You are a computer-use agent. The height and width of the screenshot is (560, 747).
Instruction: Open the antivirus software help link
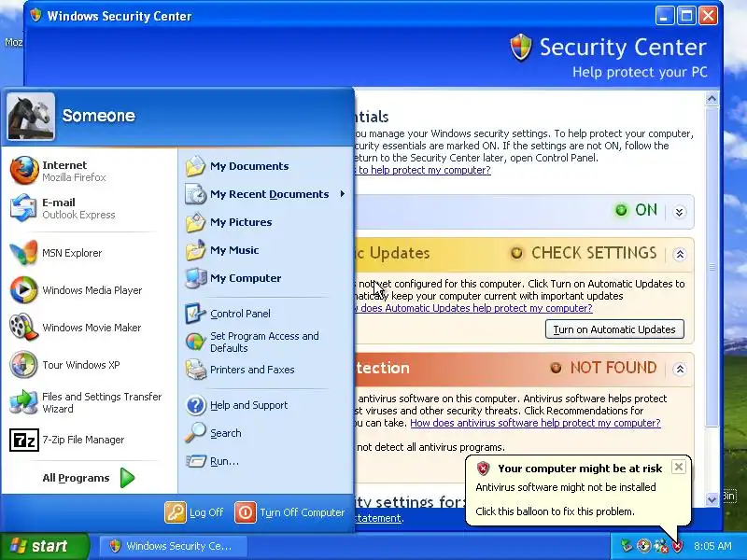pyautogui.click(x=535, y=423)
